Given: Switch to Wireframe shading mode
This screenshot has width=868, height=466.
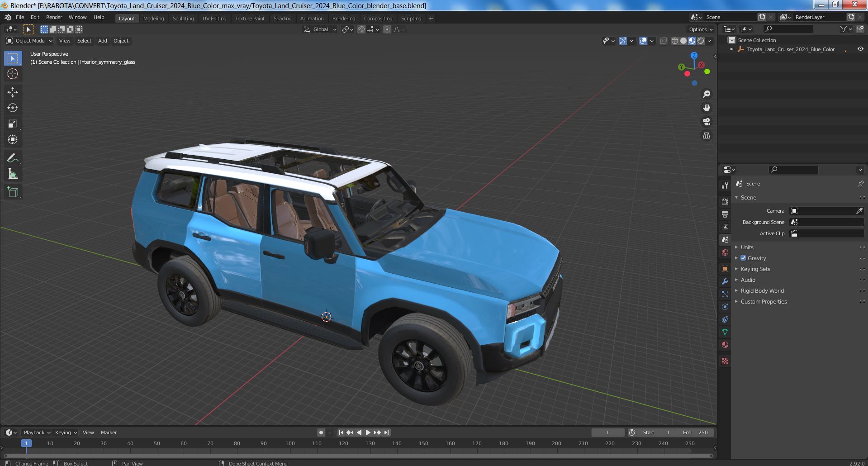Looking at the screenshot, I should (675, 41).
